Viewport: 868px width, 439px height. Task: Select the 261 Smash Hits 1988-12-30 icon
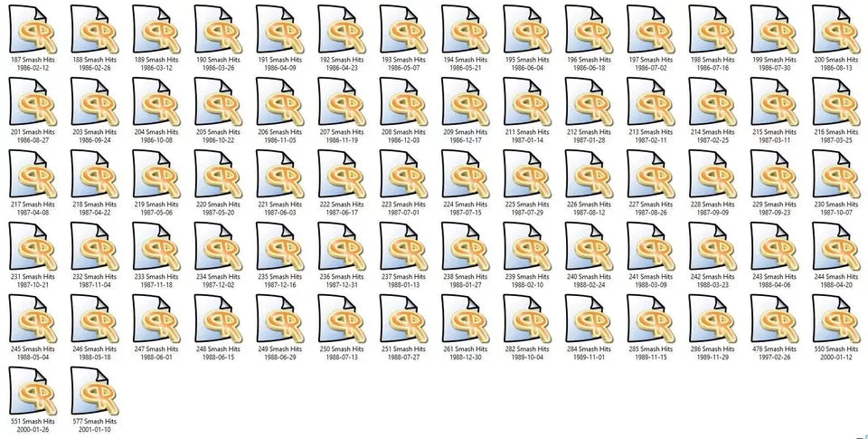coord(465,319)
